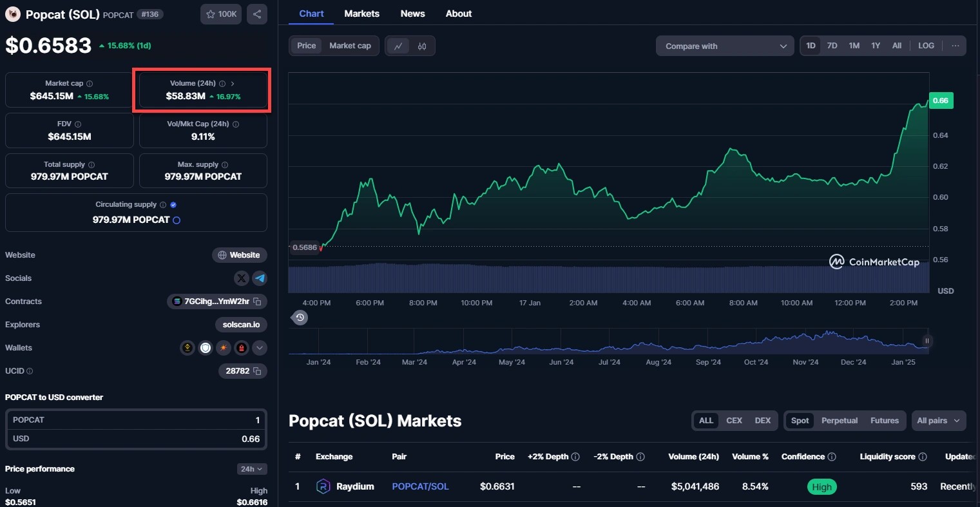Click the chart history clock icon
Screen dimensions: 980x507
click(x=300, y=318)
